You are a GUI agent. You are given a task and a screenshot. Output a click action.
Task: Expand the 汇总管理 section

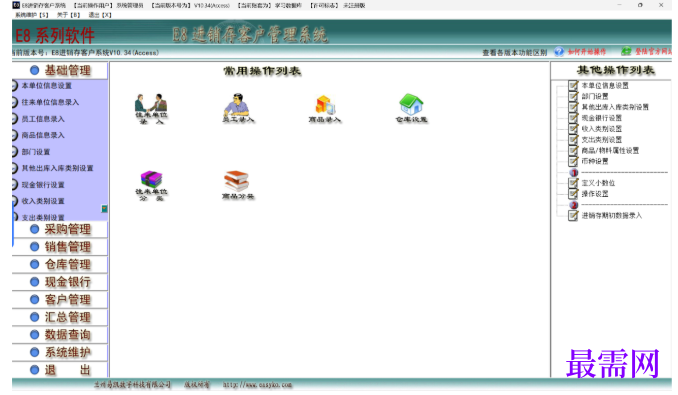pos(60,317)
